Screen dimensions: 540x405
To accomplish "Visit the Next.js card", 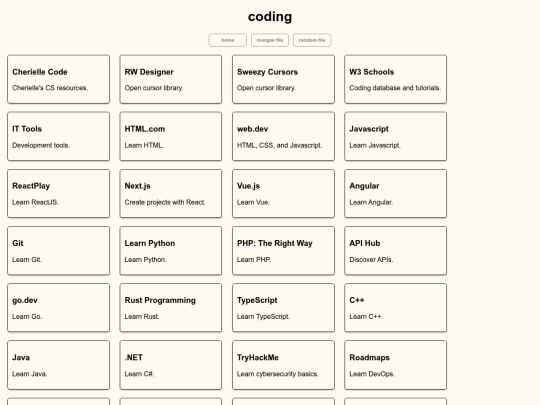I will point(171,194).
